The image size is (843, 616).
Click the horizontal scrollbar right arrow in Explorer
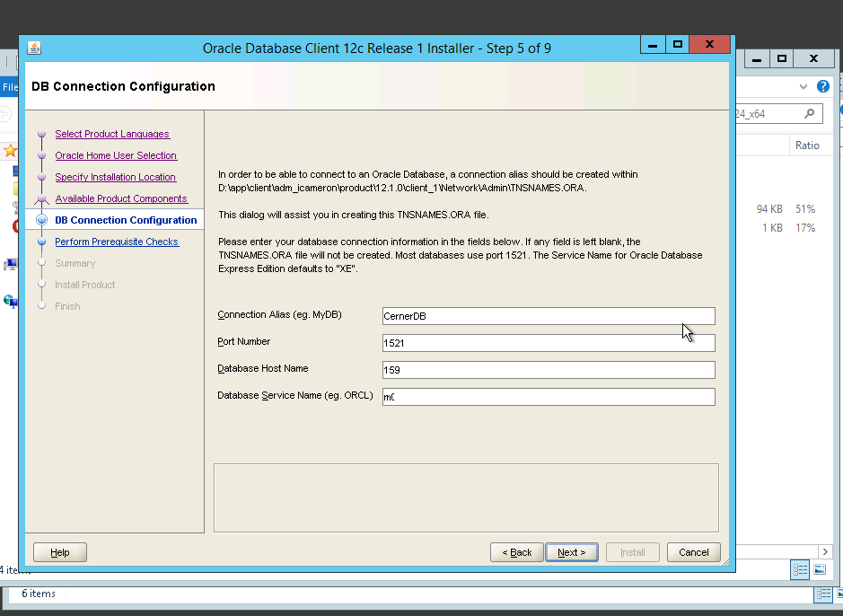[x=825, y=550]
